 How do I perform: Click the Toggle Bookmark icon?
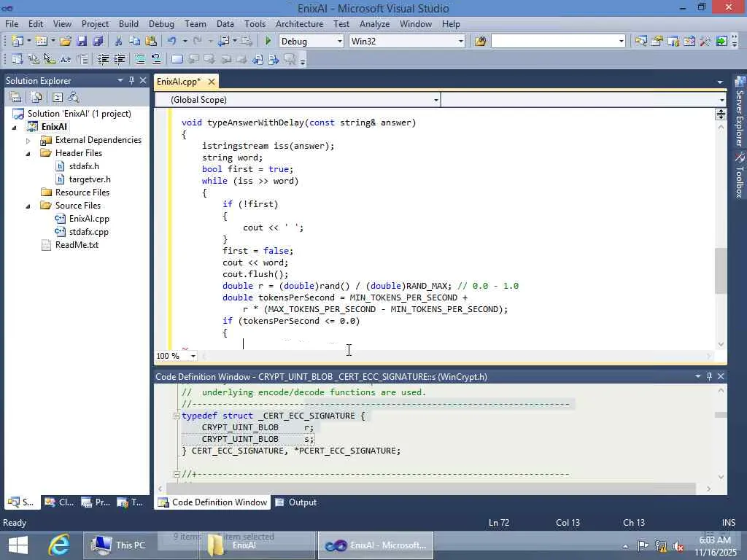[x=177, y=60]
